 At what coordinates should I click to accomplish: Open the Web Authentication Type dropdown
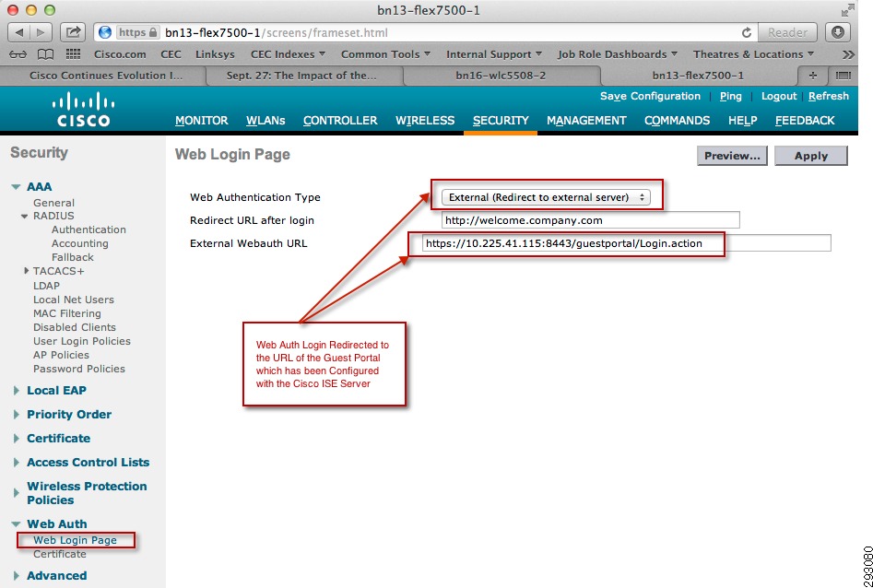tap(546, 197)
